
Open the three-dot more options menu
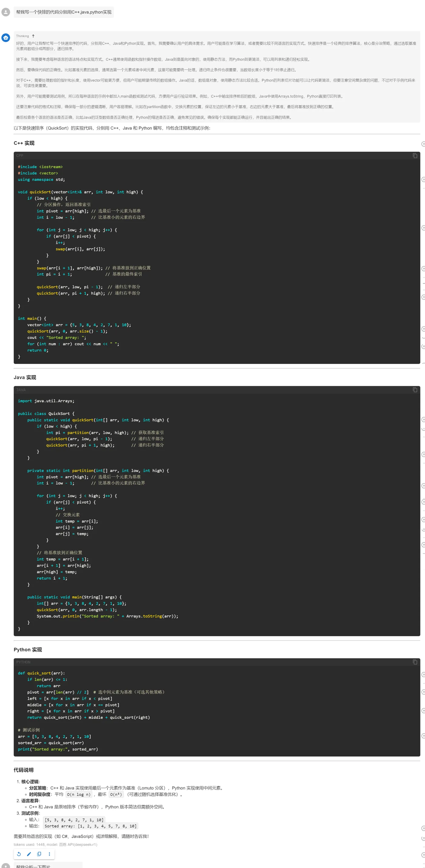(x=49, y=854)
